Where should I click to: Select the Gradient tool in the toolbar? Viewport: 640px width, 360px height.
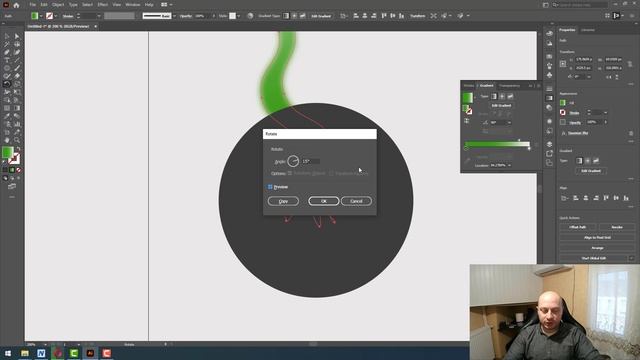pyautogui.click(x=17, y=108)
